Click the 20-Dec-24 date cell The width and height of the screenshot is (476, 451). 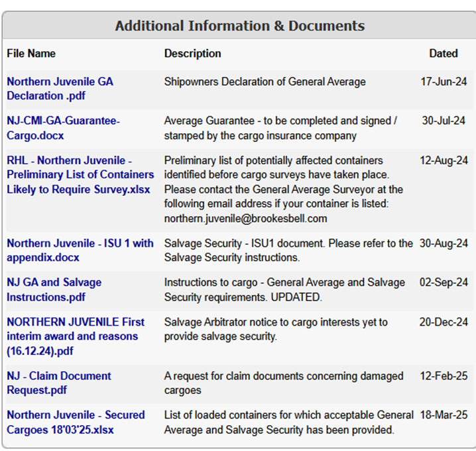[x=443, y=322]
